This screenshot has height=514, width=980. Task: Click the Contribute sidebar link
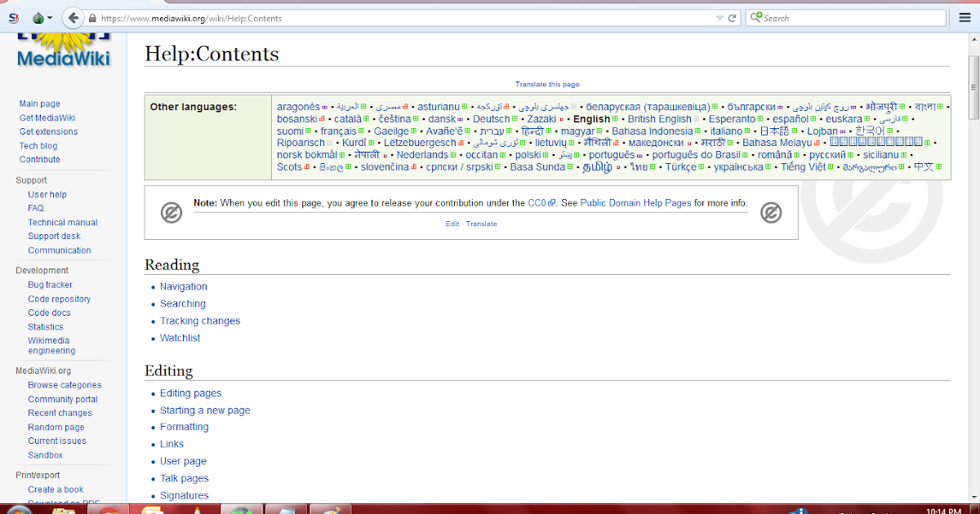(40, 159)
